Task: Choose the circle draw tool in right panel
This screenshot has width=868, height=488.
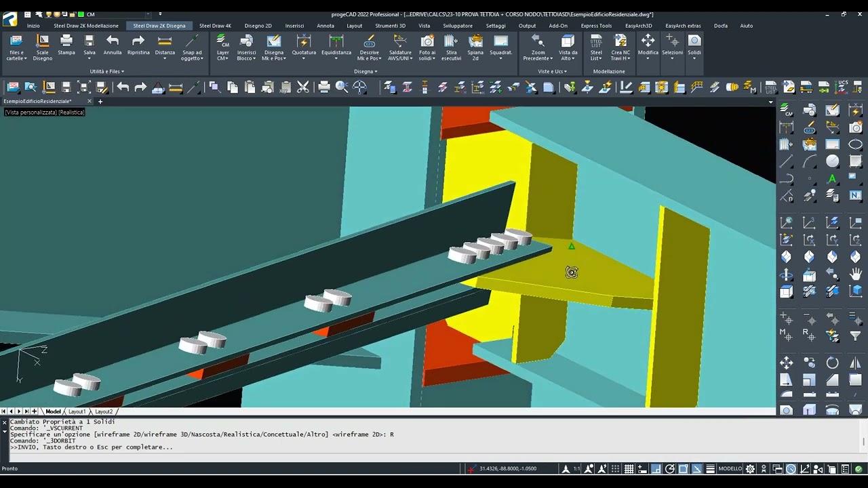Action: coord(832,161)
